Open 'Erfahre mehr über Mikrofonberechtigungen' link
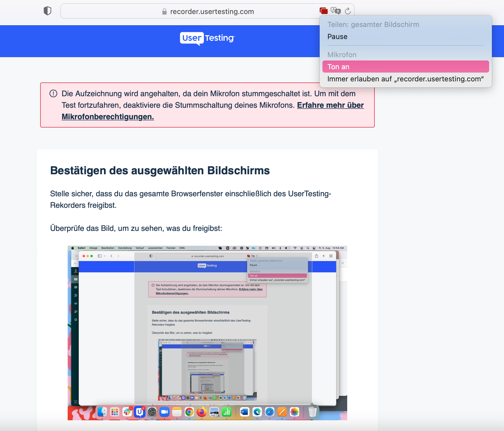 pos(213,111)
